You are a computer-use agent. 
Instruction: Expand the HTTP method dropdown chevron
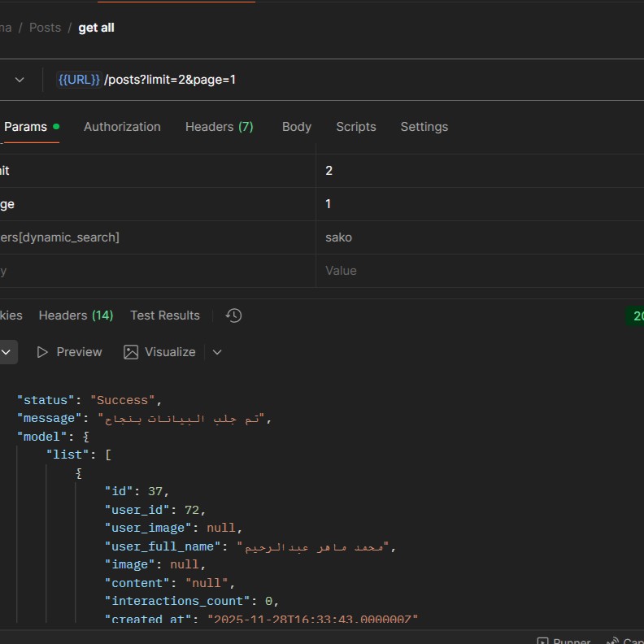coord(19,80)
